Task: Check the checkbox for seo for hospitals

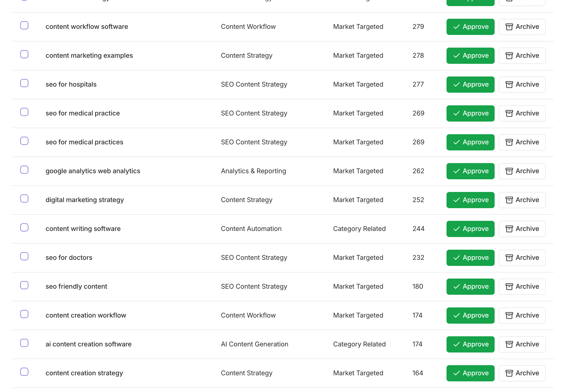Action: click(24, 83)
